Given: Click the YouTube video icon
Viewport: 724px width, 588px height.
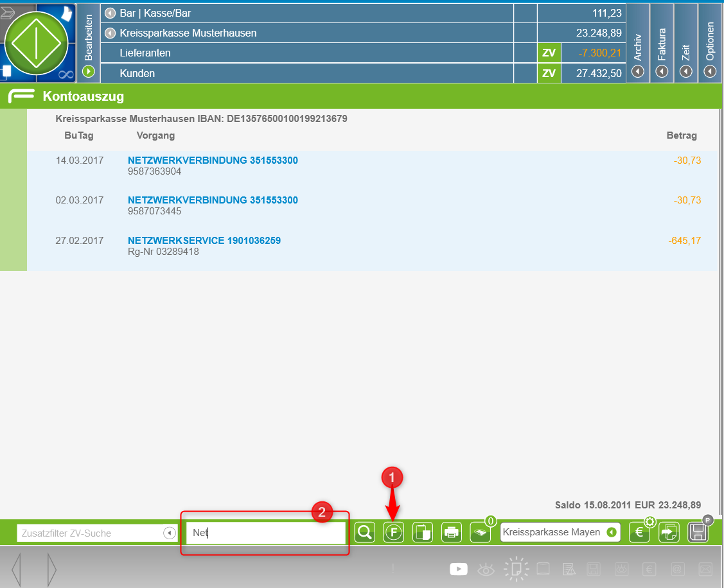Looking at the screenshot, I should (x=459, y=568).
